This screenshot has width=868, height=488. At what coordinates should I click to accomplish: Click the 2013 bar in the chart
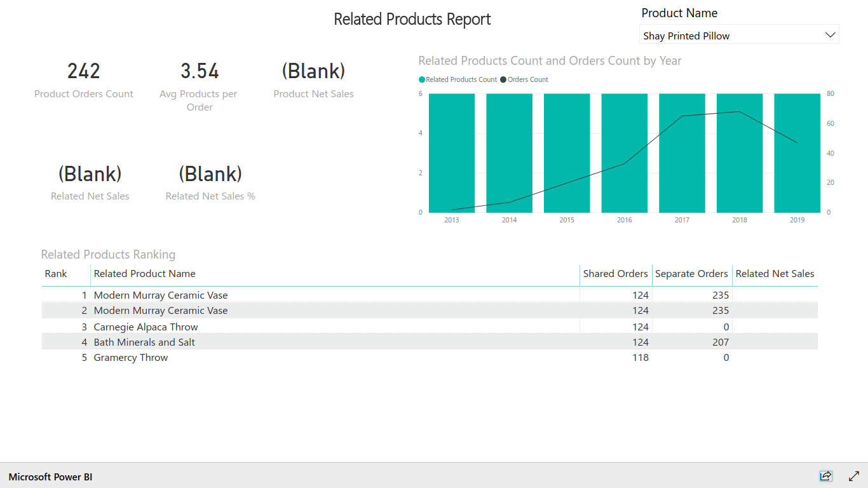tap(451, 152)
